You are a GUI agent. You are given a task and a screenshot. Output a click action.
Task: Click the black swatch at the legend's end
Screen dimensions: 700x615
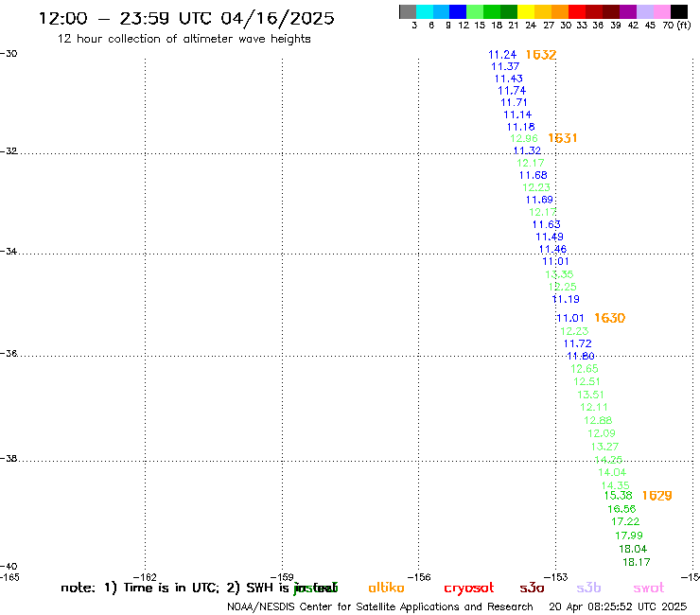click(679, 11)
